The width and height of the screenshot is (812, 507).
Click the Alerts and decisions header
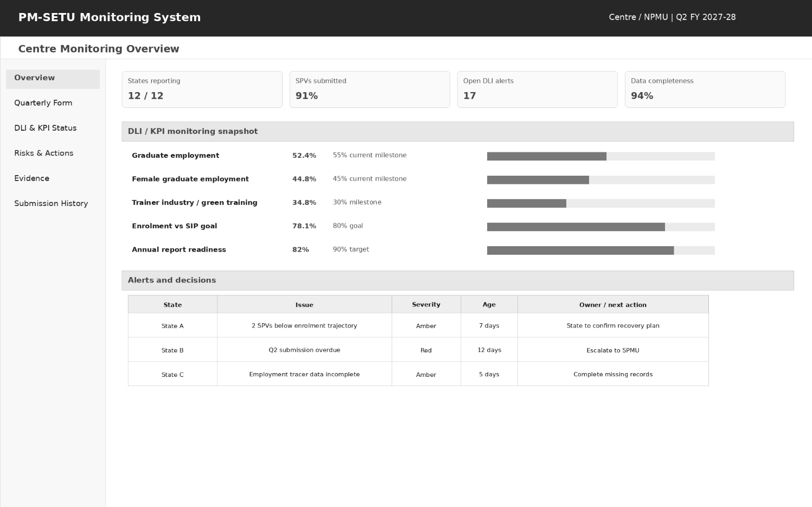pyautogui.click(x=458, y=280)
